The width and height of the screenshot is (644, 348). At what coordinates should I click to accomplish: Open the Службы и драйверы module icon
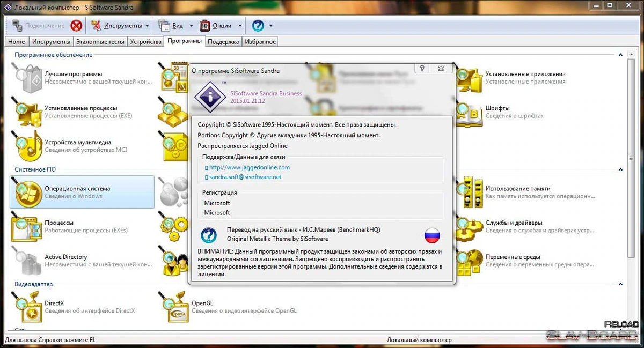(467, 227)
